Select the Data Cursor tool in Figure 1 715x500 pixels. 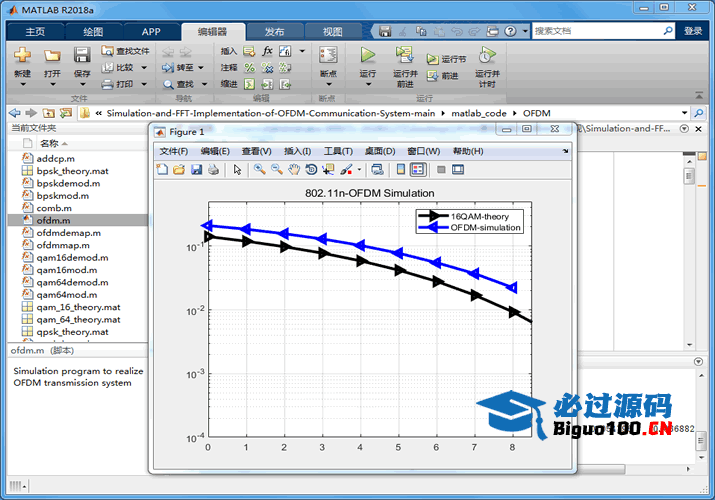click(328, 170)
